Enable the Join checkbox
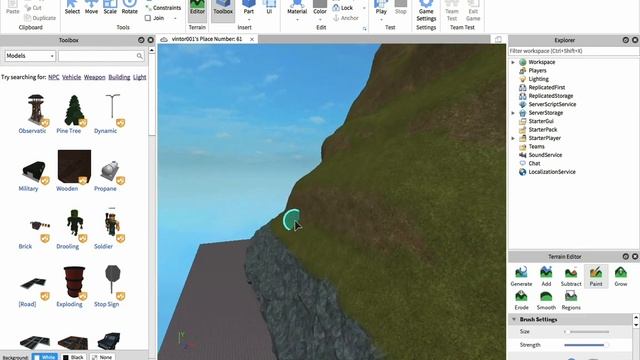 [x=148, y=18]
